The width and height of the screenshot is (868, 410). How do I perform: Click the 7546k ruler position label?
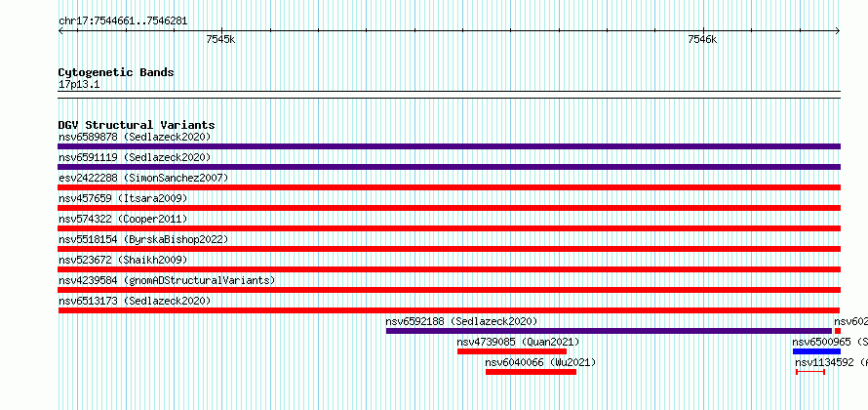click(702, 39)
